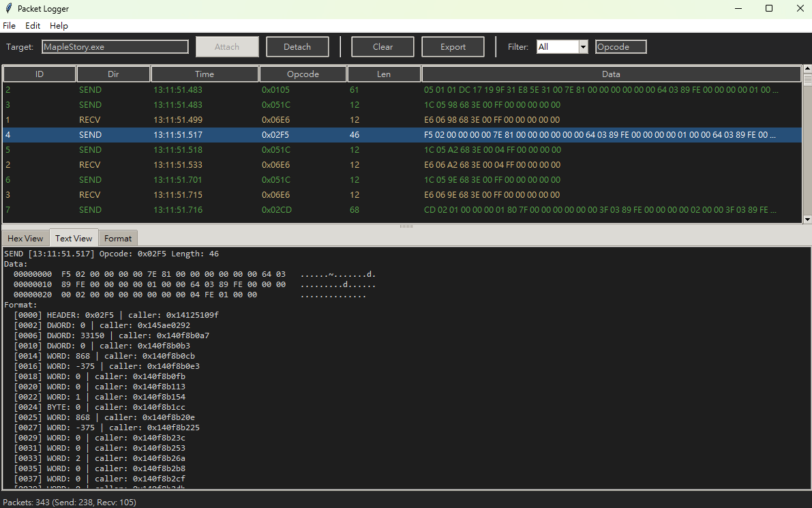Open the File menu
Screen dimensions: 812x508
[x=10, y=25]
